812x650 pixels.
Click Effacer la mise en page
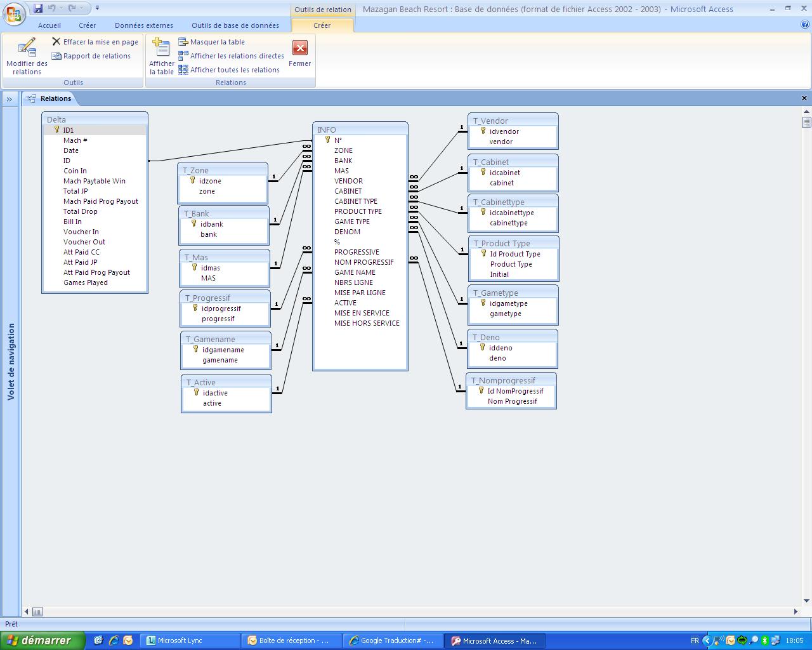pos(95,42)
